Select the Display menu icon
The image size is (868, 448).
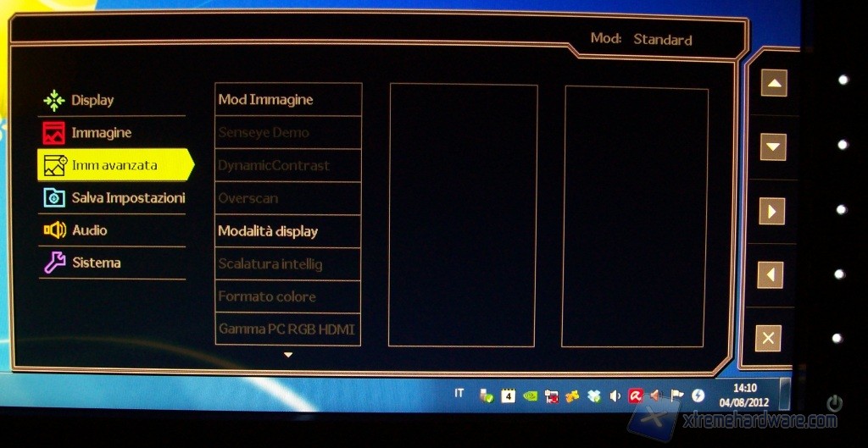tap(54, 101)
